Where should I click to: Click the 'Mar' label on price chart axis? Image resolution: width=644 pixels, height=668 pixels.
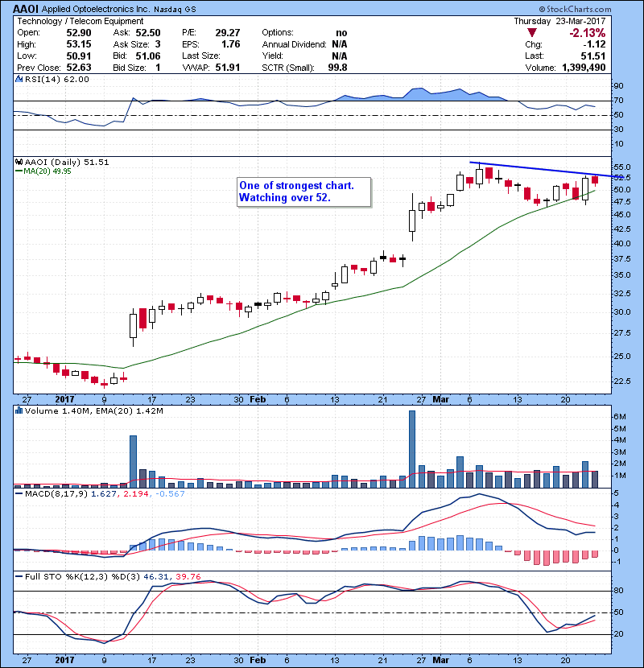pos(440,400)
